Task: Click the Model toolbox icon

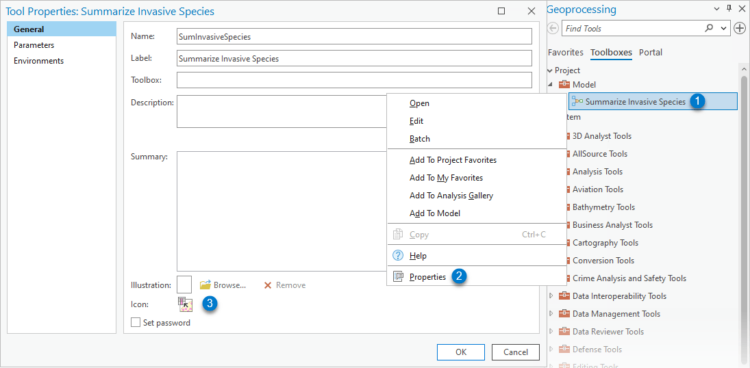Action: point(564,85)
